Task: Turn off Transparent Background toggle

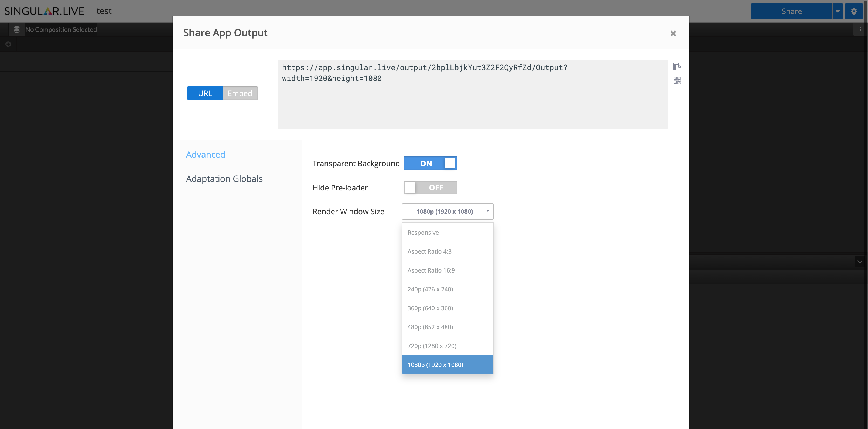Action: click(x=430, y=164)
